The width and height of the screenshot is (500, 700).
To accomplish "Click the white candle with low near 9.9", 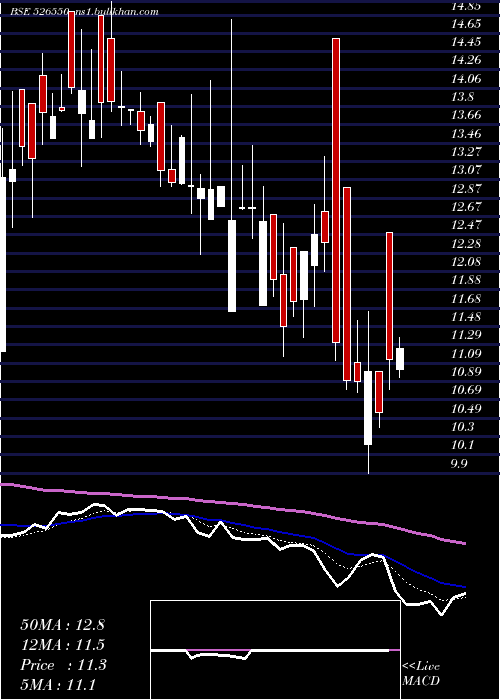I will tap(368, 408).
